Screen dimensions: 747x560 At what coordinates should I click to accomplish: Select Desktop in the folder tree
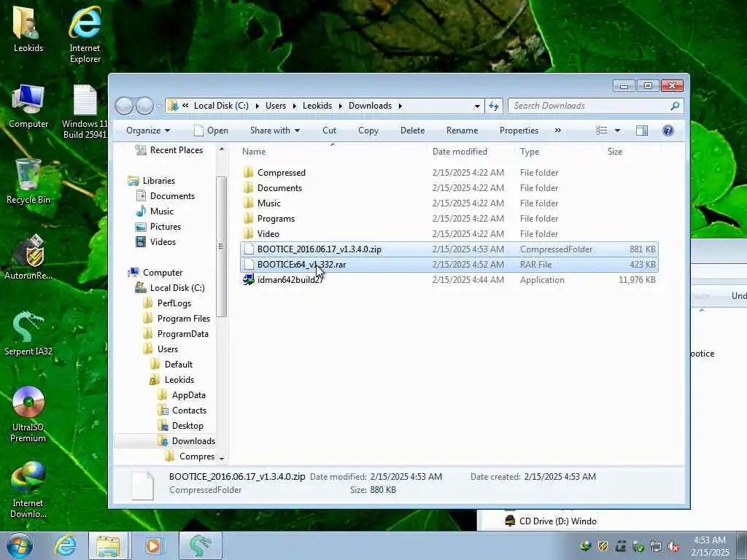(x=181, y=426)
